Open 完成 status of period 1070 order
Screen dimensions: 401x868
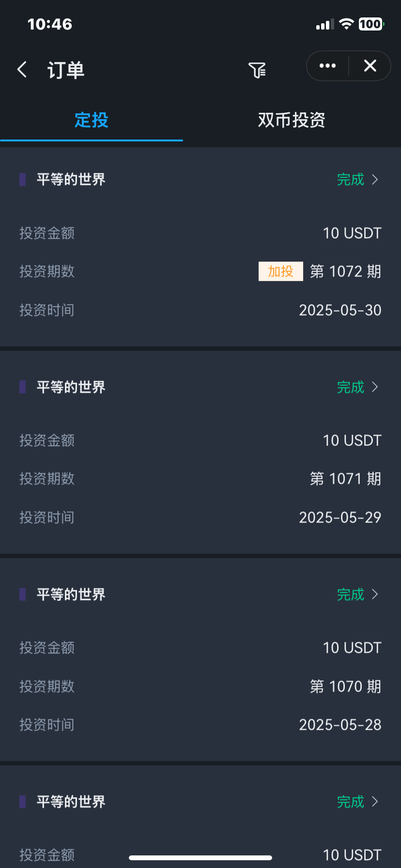pyautogui.click(x=351, y=594)
